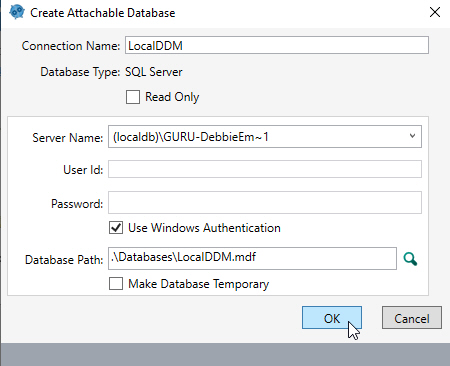Click the SQL Server database type text
Image resolution: width=450 pixels, height=366 pixels.
pos(154,72)
